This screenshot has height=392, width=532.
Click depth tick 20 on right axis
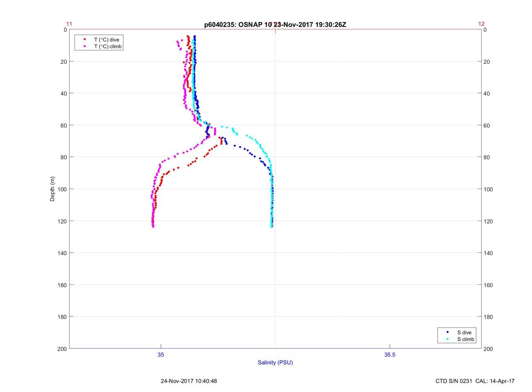coord(487,62)
